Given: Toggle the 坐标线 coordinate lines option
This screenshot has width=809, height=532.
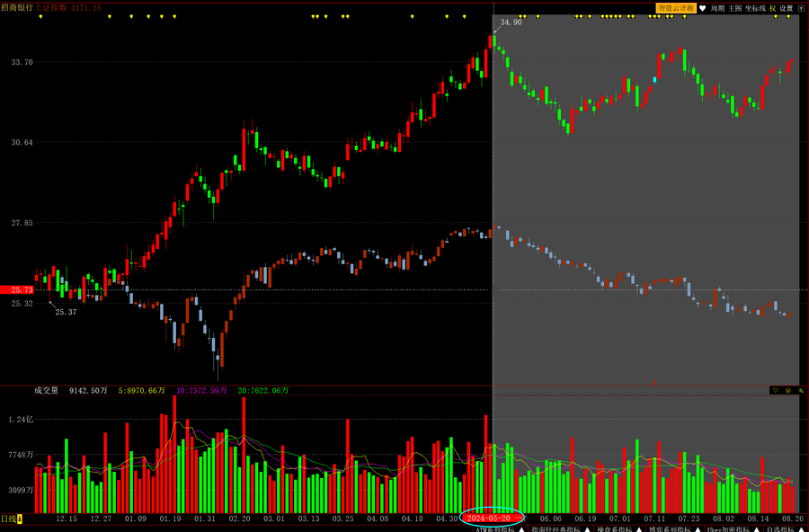Looking at the screenshot, I should tap(755, 8).
